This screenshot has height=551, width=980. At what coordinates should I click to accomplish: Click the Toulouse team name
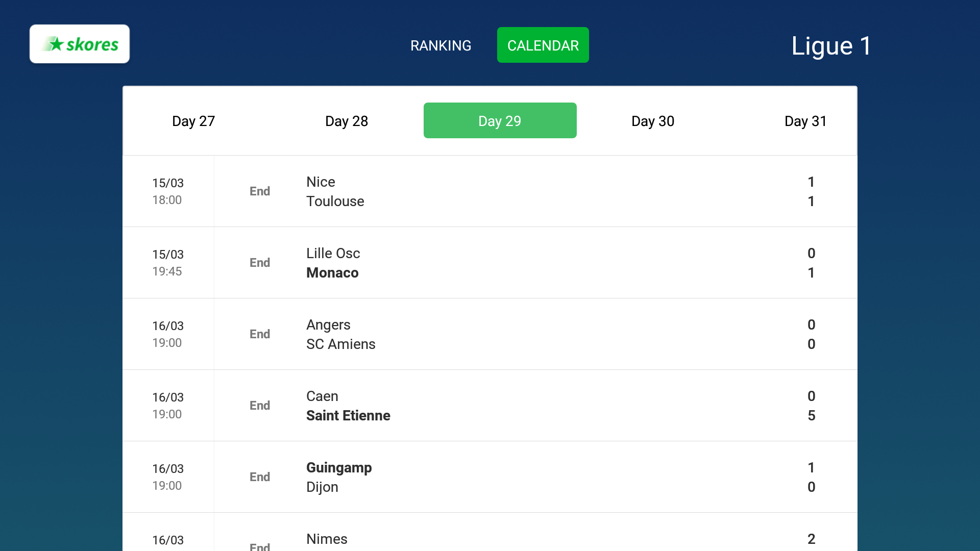pyautogui.click(x=335, y=201)
